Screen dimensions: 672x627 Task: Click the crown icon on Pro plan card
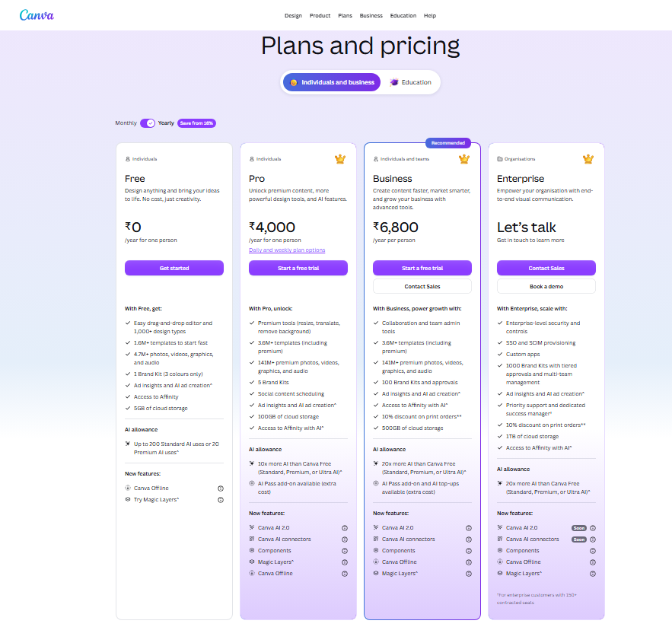click(340, 159)
